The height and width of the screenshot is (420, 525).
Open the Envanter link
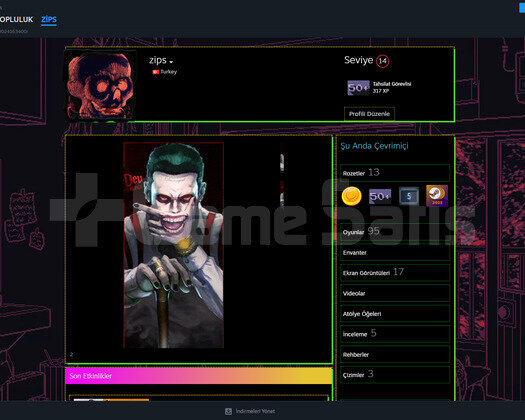[395, 253]
